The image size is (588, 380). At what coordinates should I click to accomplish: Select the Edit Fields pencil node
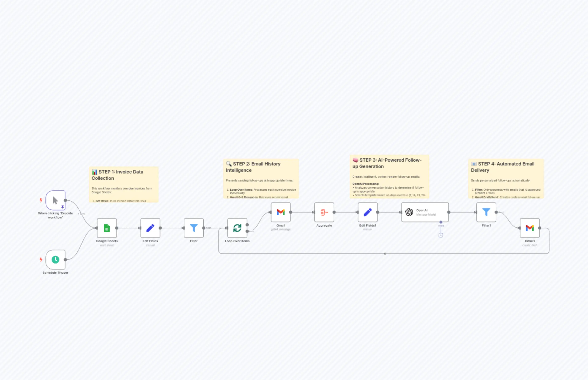coord(150,228)
